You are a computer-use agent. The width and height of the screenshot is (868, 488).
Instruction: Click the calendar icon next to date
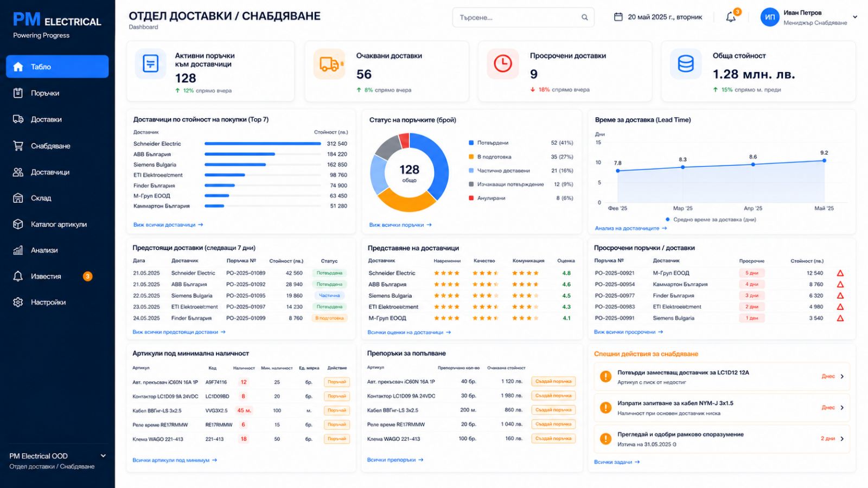618,17
